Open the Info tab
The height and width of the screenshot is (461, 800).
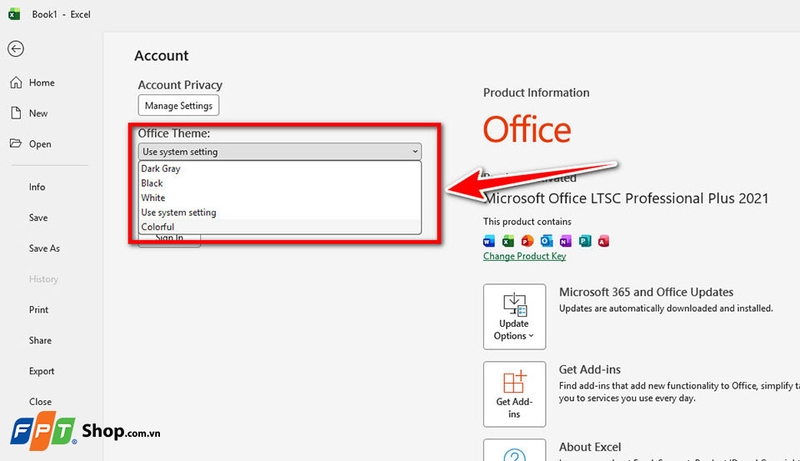pyautogui.click(x=37, y=187)
